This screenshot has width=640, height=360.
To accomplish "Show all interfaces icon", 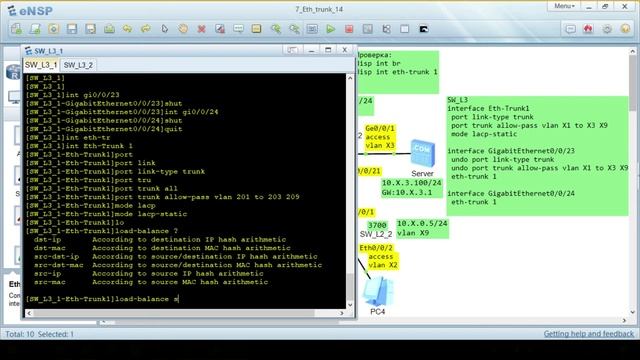I will coord(386,29).
